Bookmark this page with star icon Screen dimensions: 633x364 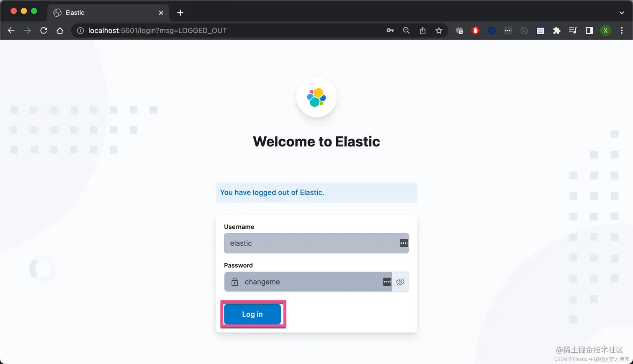pos(439,31)
